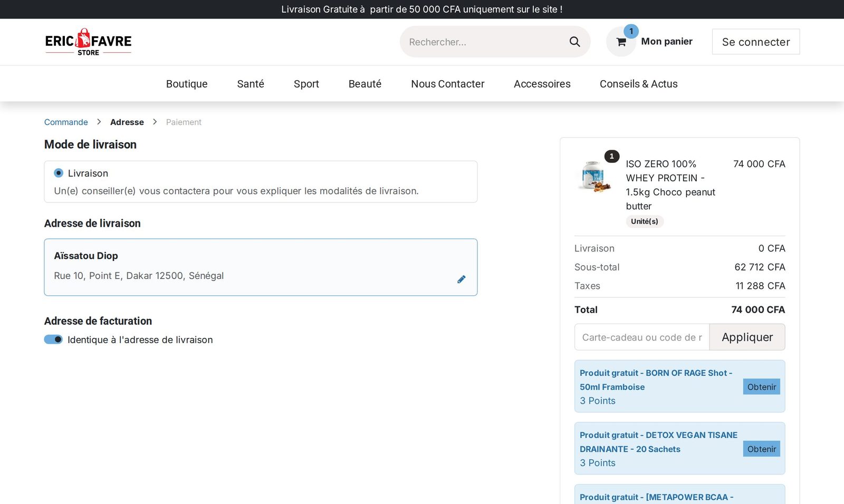The image size is (844, 504).
Task: Click the total 74 000 CFA amount
Action: 758,309
